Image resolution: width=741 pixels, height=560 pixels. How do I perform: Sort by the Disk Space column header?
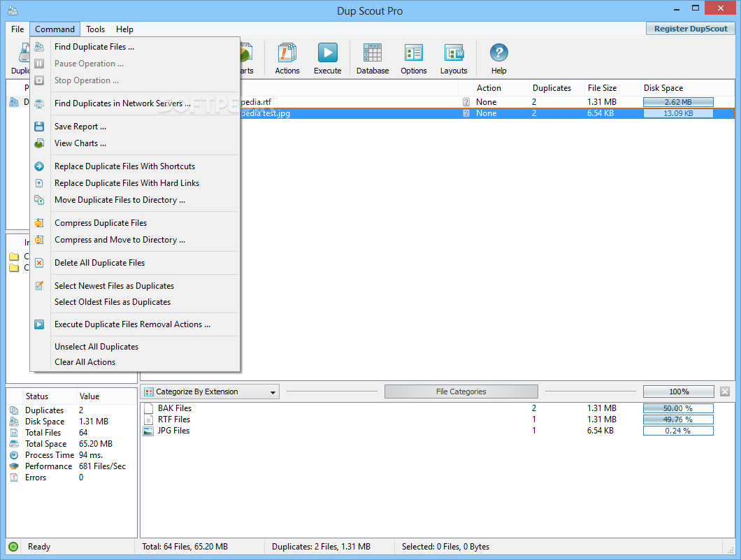click(x=688, y=88)
